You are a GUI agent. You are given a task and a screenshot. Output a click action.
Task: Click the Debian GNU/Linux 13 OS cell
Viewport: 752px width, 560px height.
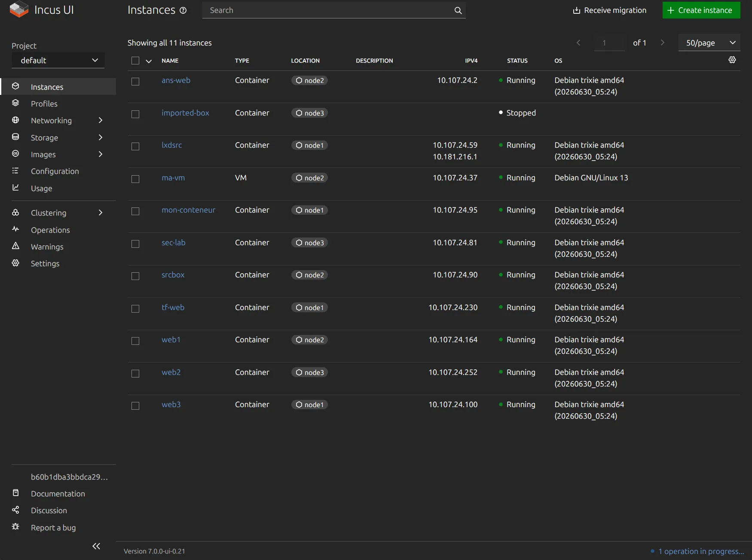591,178
